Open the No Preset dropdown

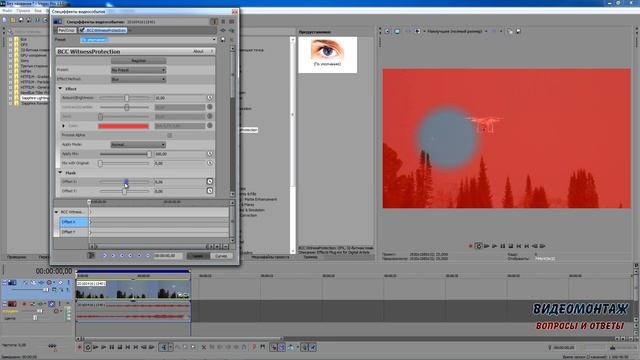coord(138,70)
